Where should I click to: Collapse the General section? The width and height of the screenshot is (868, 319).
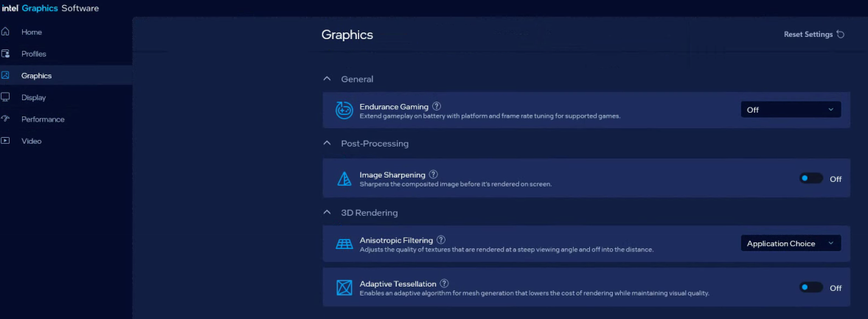click(x=327, y=79)
